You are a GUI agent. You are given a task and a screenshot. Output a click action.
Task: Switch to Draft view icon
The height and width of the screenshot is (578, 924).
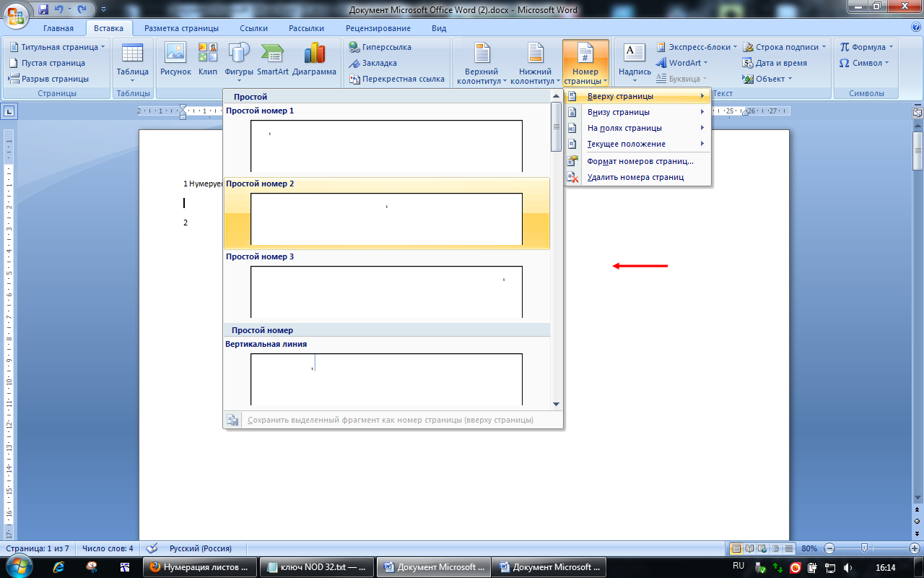pos(788,548)
